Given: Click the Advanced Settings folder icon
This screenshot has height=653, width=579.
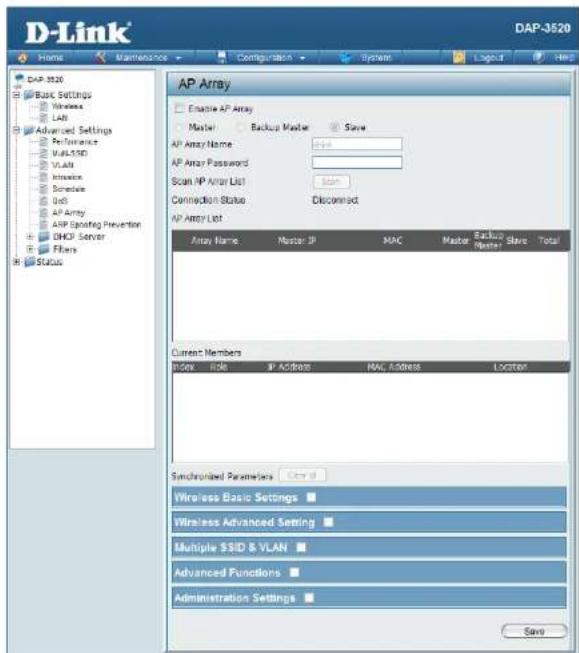Looking at the screenshot, I should [29, 131].
